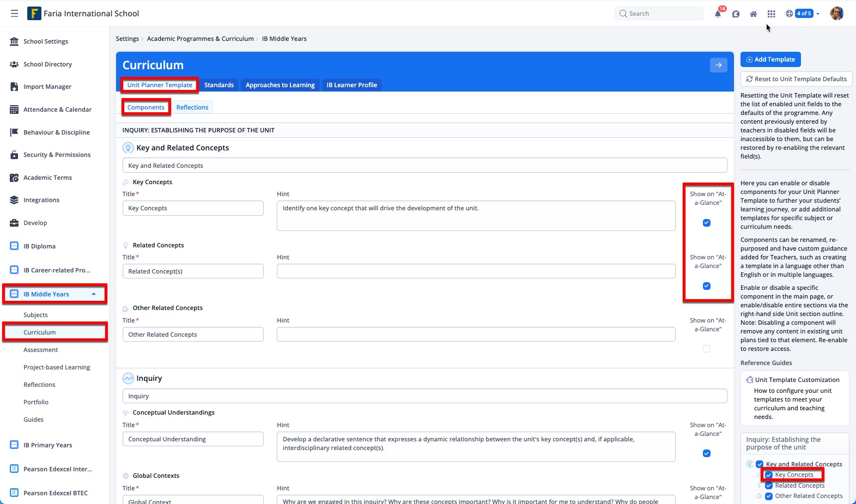Edit the Conceptual Understanding title field
This screenshot has height=504, width=856.
coord(193,439)
